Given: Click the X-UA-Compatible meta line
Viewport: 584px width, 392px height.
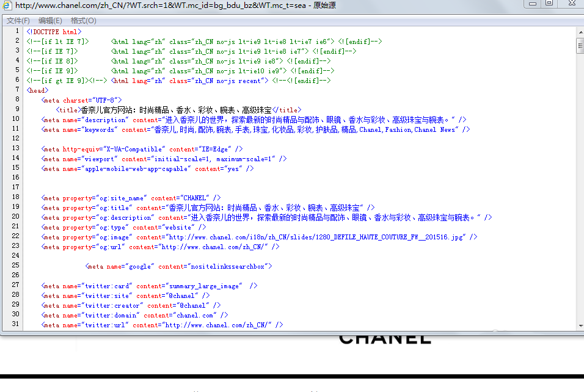Looking at the screenshot, I should [x=142, y=149].
